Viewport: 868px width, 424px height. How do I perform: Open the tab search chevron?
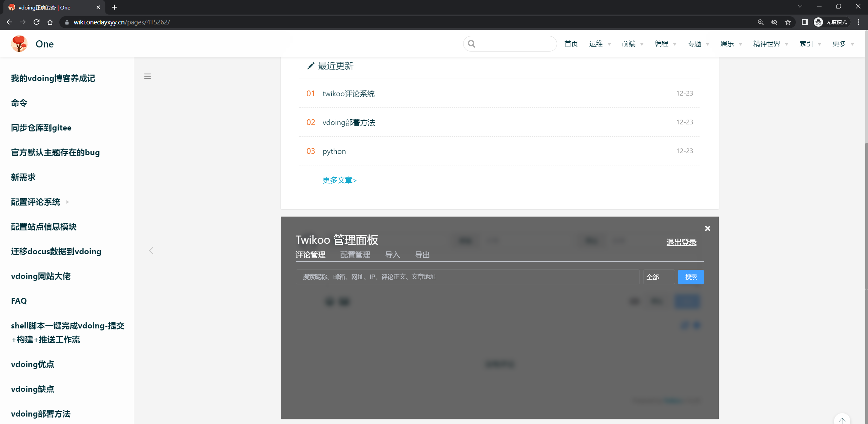tap(800, 6)
